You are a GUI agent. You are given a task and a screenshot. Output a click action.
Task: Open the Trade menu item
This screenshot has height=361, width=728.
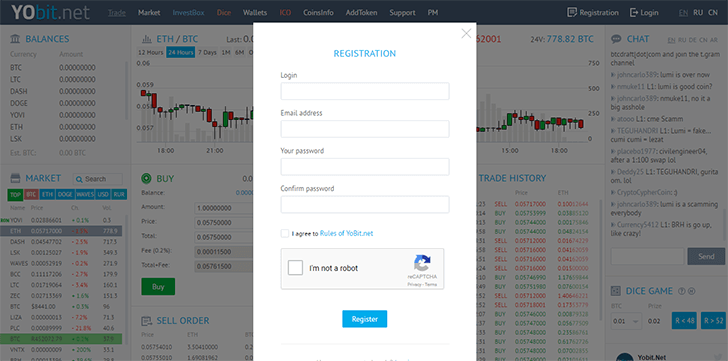117,13
